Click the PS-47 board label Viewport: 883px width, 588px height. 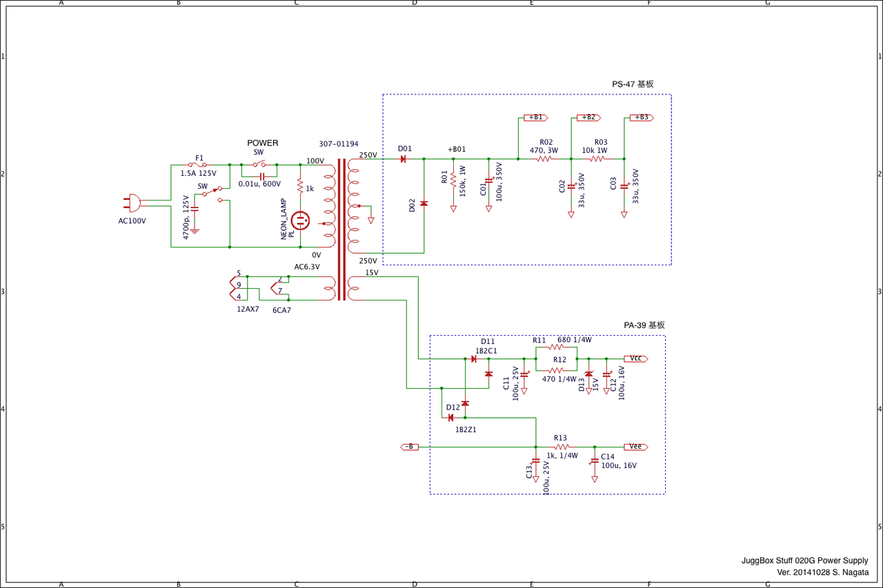pyautogui.click(x=633, y=84)
